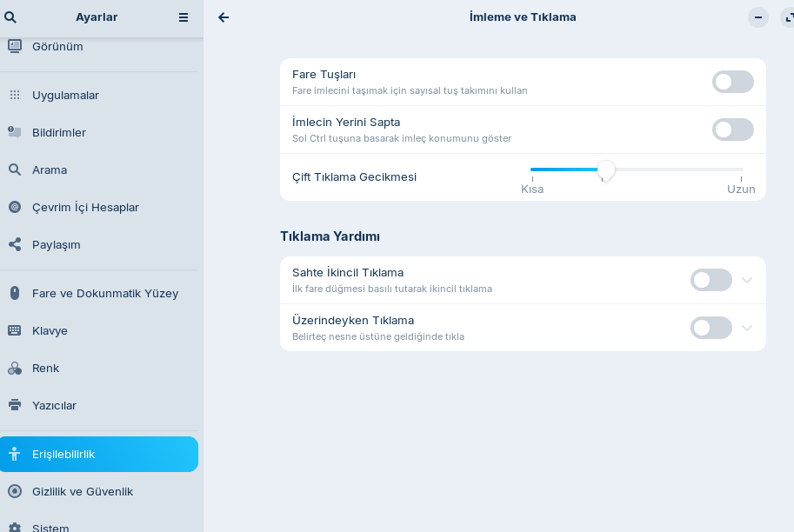Click the Bildirimler notification icon
Screen dimensions: 794x532
[15, 132]
